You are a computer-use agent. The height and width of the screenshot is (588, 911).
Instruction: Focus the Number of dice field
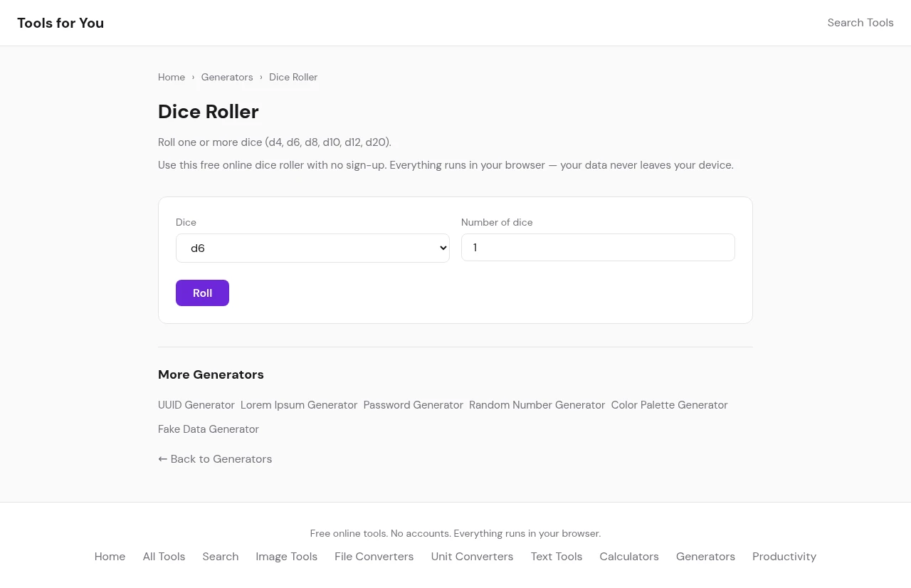pyautogui.click(x=598, y=248)
